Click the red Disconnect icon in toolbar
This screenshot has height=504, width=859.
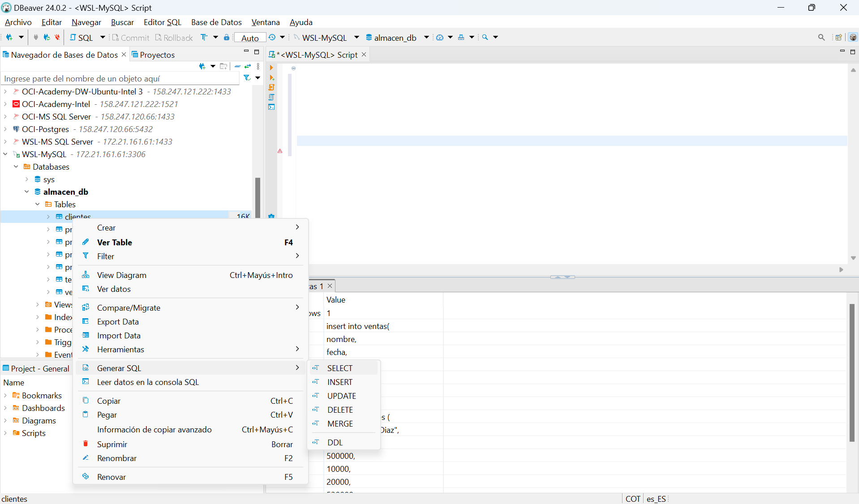pyautogui.click(x=57, y=38)
